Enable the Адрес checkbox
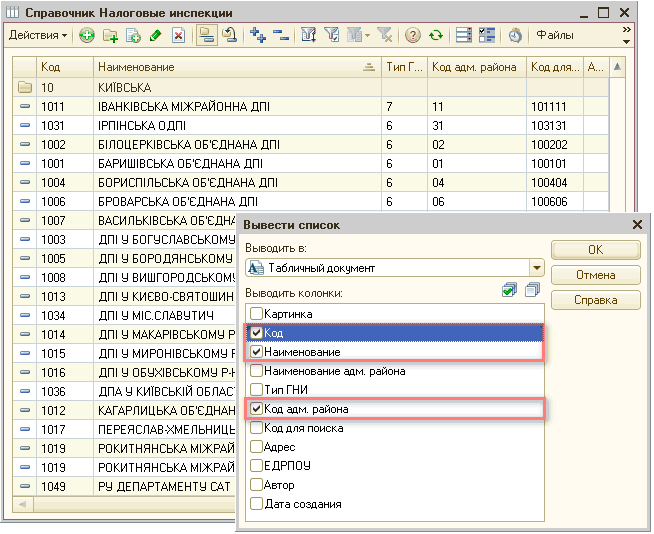Screen dimensions: 654x534 (256, 446)
